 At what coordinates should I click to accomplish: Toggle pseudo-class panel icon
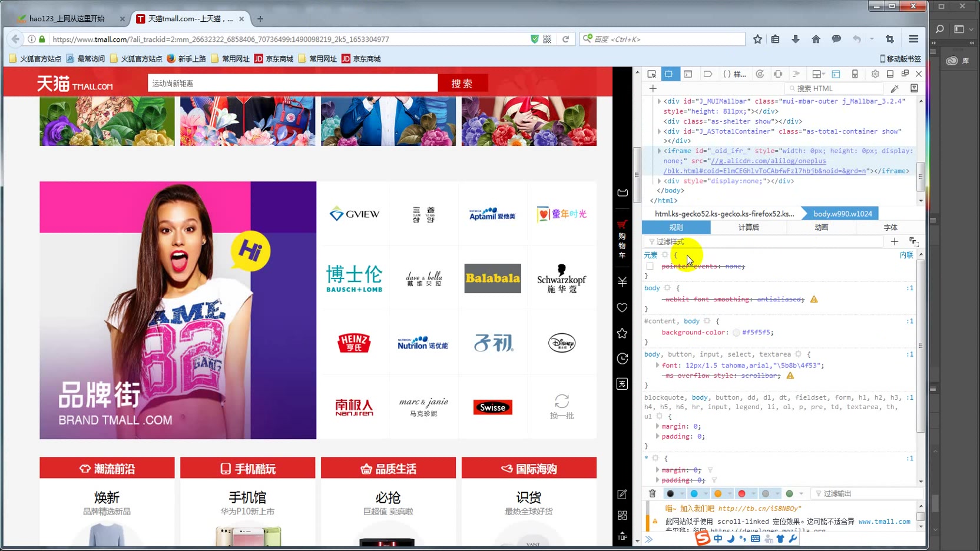913,241
